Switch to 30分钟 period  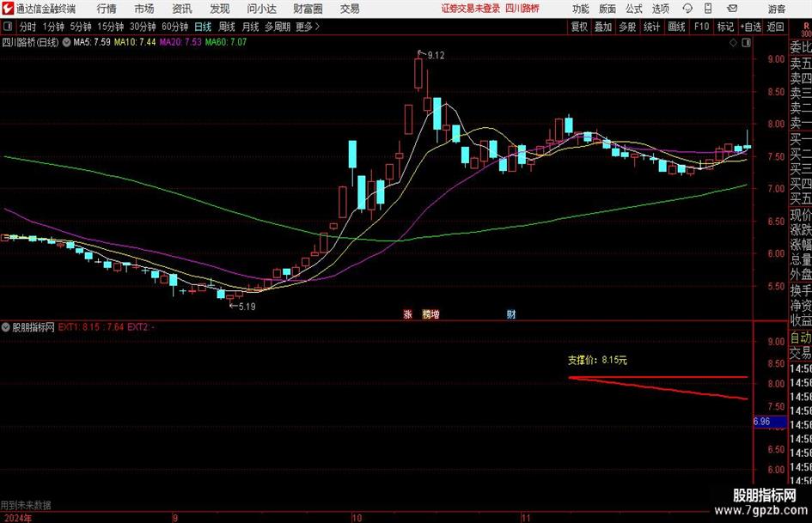click(143, 27)
